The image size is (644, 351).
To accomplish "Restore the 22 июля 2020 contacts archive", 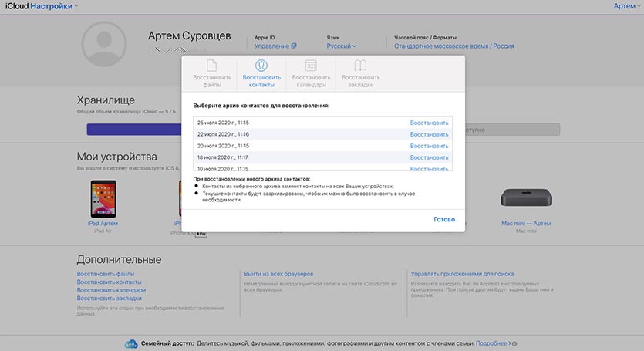I will point(429,134).
